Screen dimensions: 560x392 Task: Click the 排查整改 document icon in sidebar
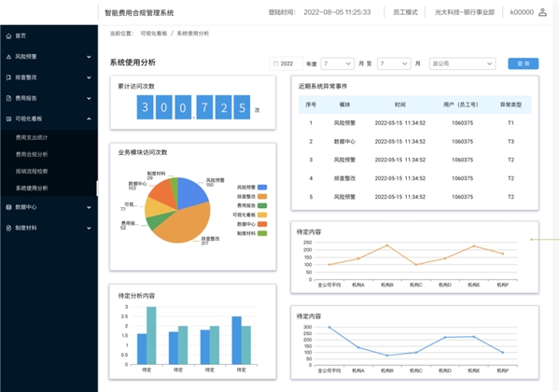[x=8, y=77]
